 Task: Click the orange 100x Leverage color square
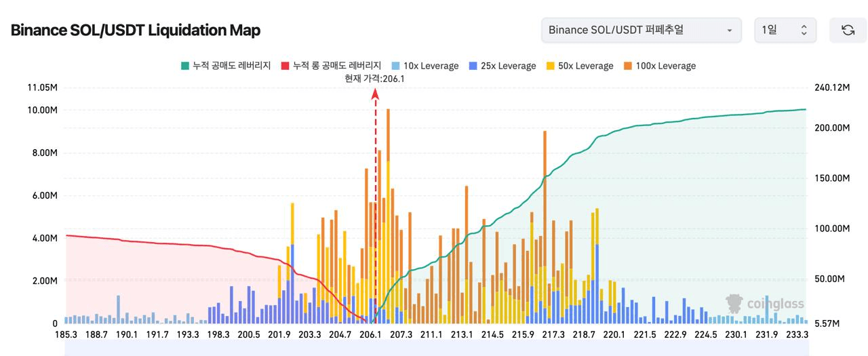[x=627, y=66]
